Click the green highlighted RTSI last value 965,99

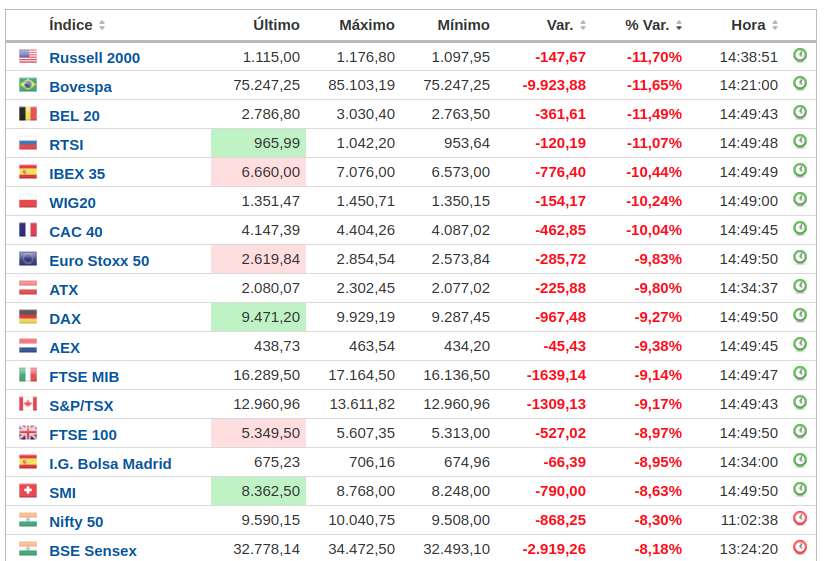pos(258,144)
